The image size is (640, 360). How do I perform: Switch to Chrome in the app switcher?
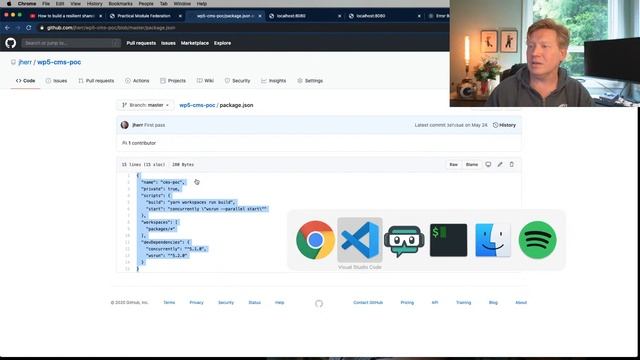(315, 240)
